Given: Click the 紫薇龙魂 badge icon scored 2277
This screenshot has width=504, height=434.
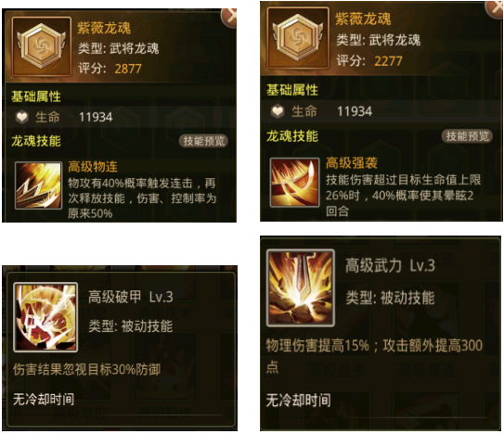Looking at the screenshot, I should click(x=298, y=38).
